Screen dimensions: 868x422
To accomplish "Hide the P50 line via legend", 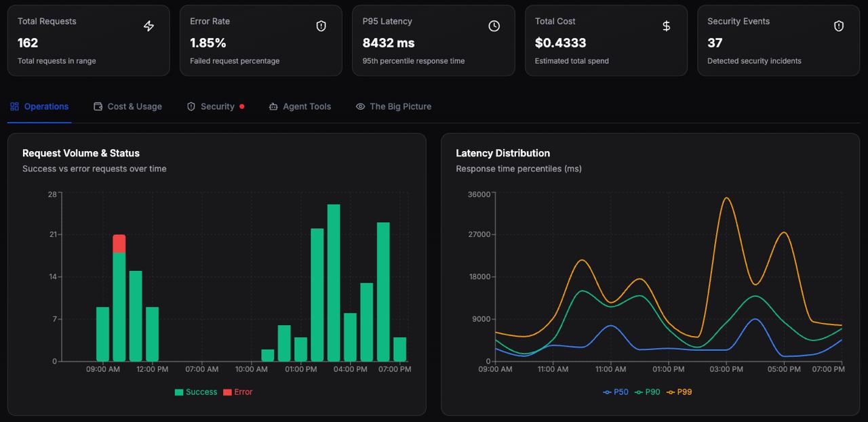I will [x=616, y=392].
